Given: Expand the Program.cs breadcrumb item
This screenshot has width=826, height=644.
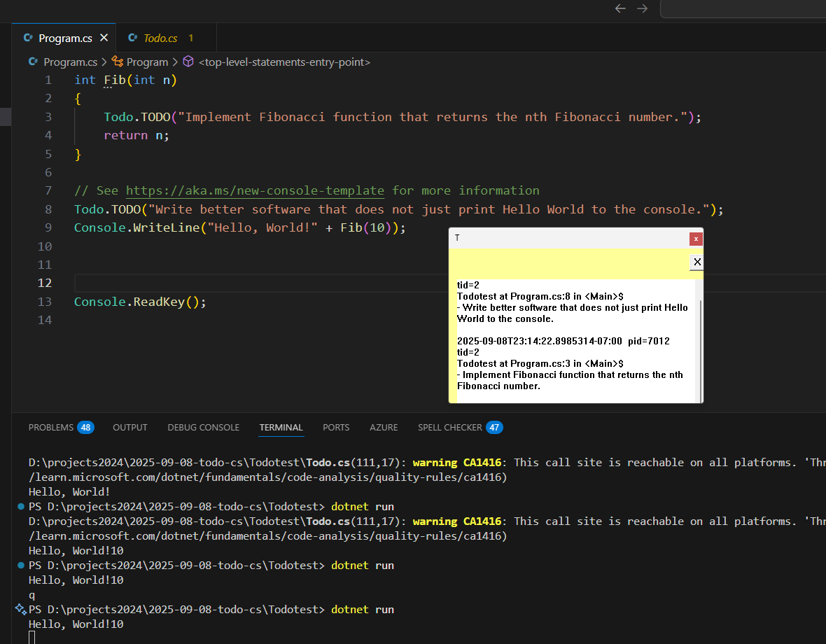Looking at the screenshot, I should click(x=70, y=62).
